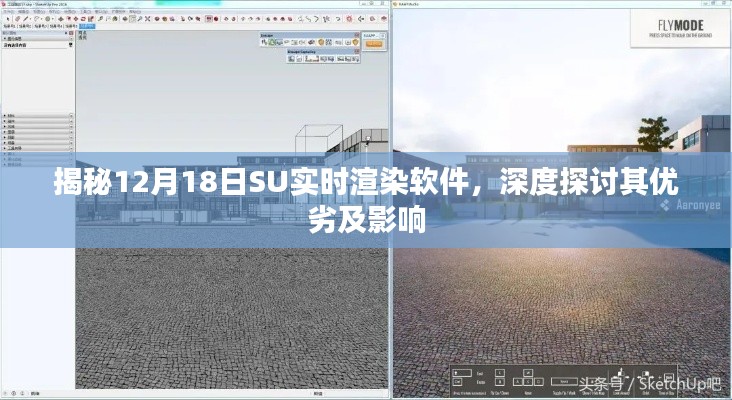Close the Enscape floating toolbar
The width and height of the screenshot is (732, 400).
coord(357,35)
